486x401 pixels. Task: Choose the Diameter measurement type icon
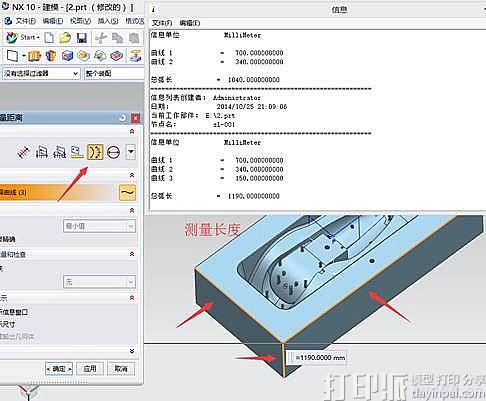pos(113,153)
